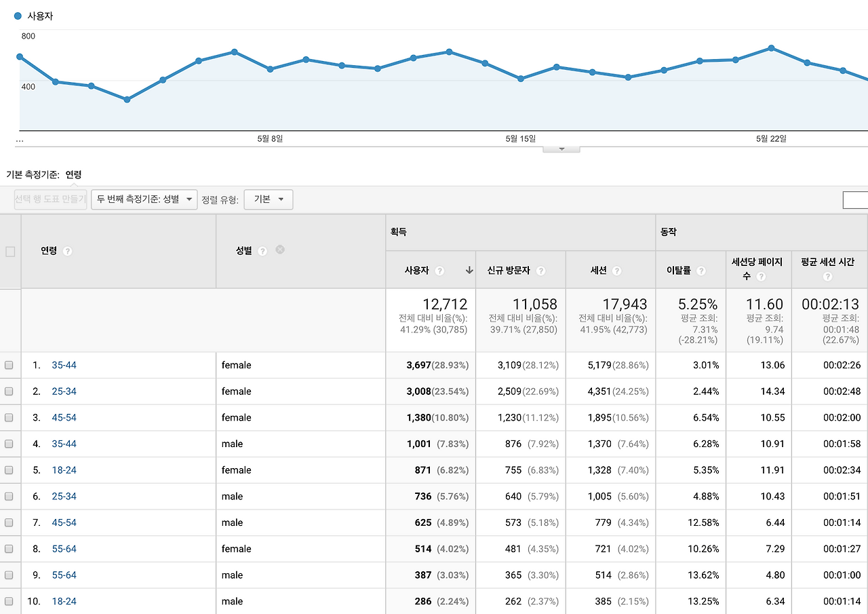This screenshot has width=868, height=614.
Task: Click the total new visitors value 11,058
Action: (536, 305)
